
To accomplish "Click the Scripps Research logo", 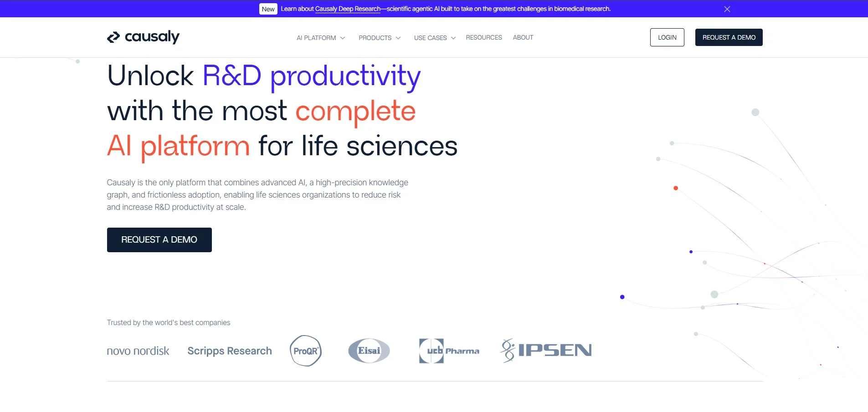I will [x=229, y=351].
